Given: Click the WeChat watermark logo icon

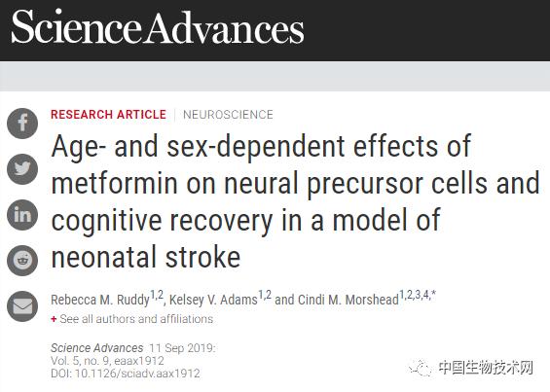Looking at the screenshot, I should (x=420, y=368).
